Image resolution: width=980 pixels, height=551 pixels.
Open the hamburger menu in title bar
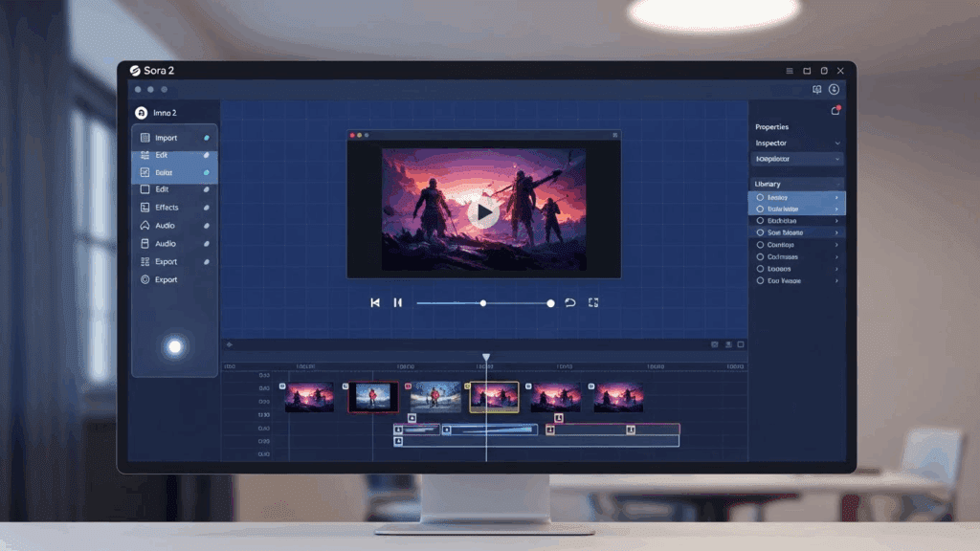pos(790,71)
